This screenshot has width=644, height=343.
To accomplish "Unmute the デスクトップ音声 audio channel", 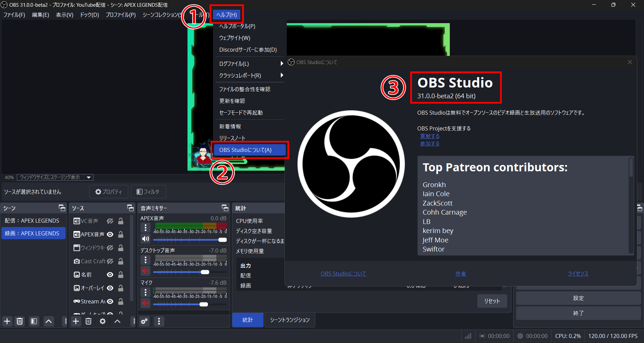I will click(x=146, y=271).
